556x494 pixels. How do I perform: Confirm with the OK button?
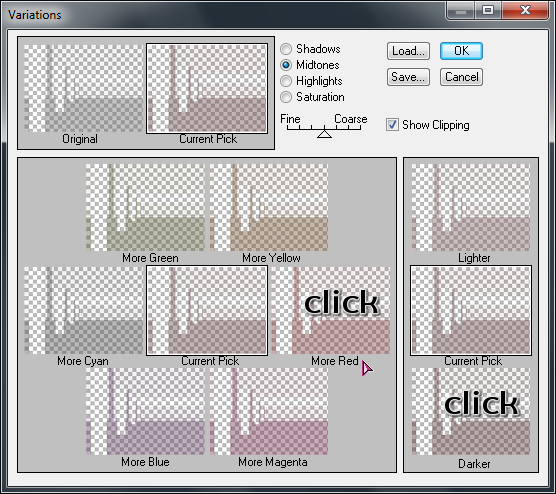pos(461,51)
